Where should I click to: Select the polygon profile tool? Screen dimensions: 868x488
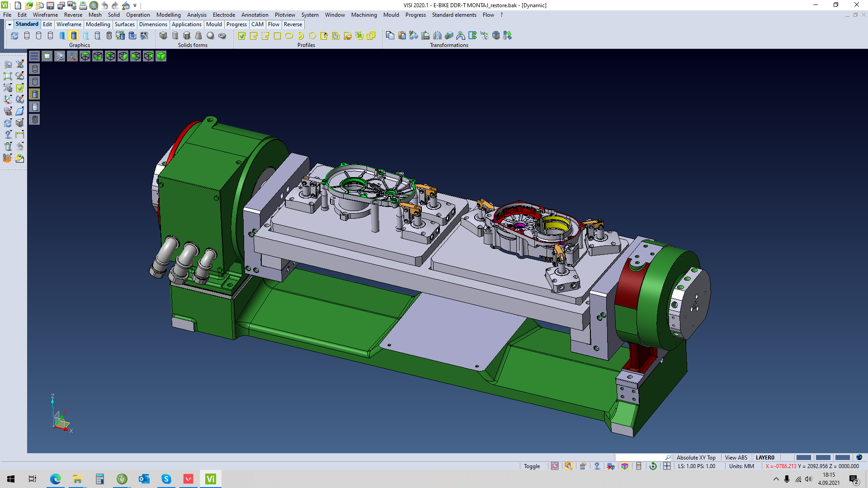pyautogui.click(x=312, y=36)
